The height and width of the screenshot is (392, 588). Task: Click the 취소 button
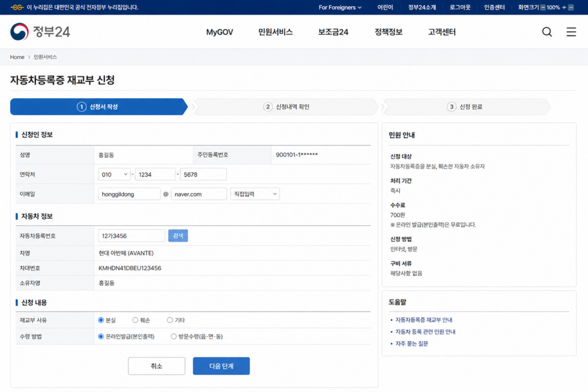click(156, 366)
